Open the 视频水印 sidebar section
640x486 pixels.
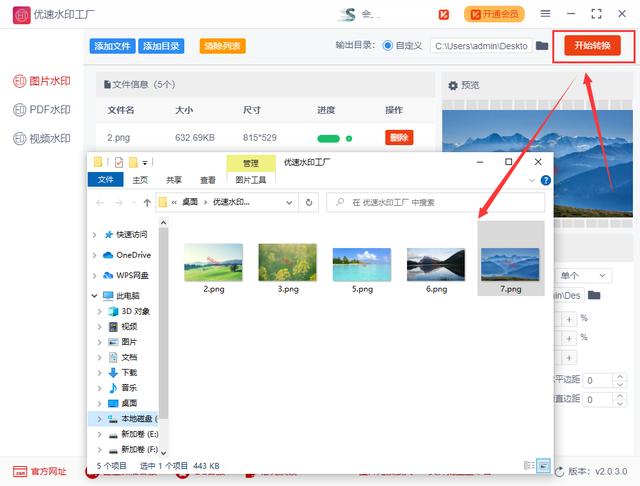(x=42, y=138)
